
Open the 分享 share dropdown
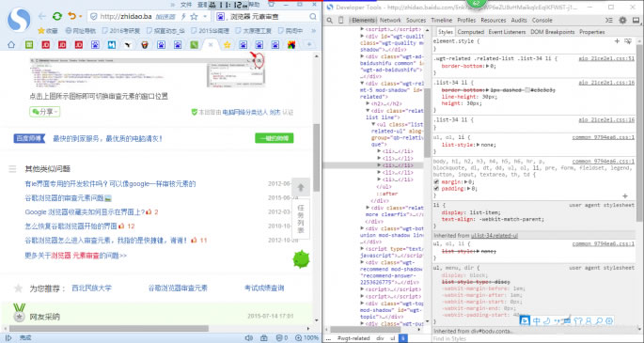click(45, 112)
